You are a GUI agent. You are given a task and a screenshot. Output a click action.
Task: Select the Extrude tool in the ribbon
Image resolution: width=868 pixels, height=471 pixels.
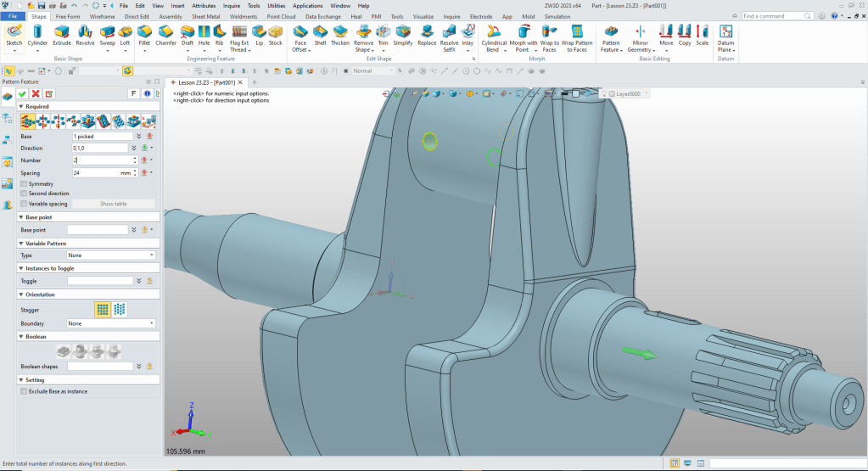click(62, 35)
